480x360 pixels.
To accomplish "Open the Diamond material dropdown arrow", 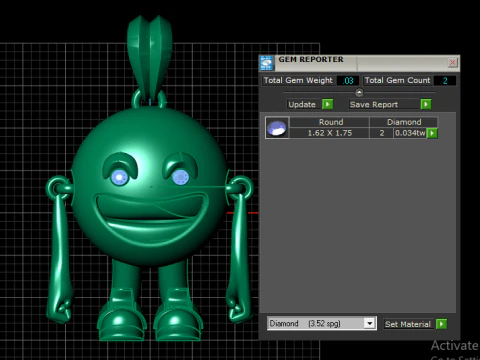I will click(x=370, y=323).
